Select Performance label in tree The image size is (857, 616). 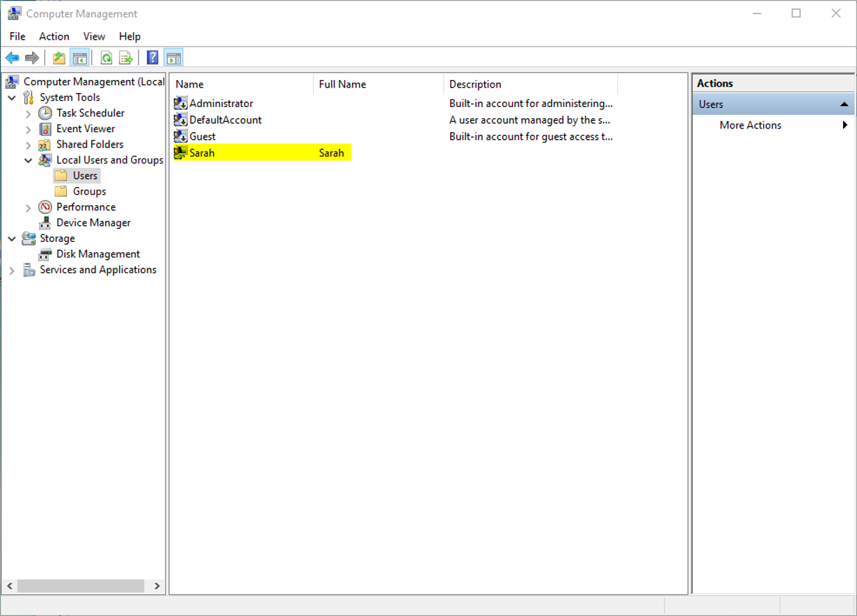(86, 207)
